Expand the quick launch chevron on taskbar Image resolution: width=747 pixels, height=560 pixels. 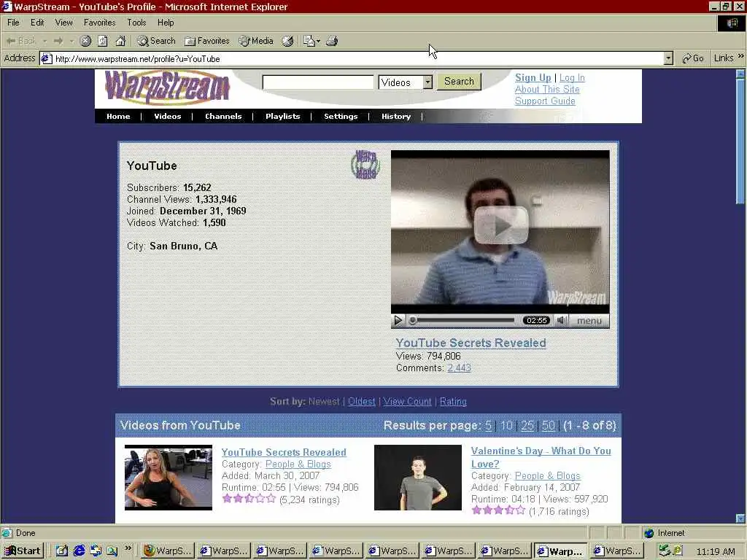[128, 548]
